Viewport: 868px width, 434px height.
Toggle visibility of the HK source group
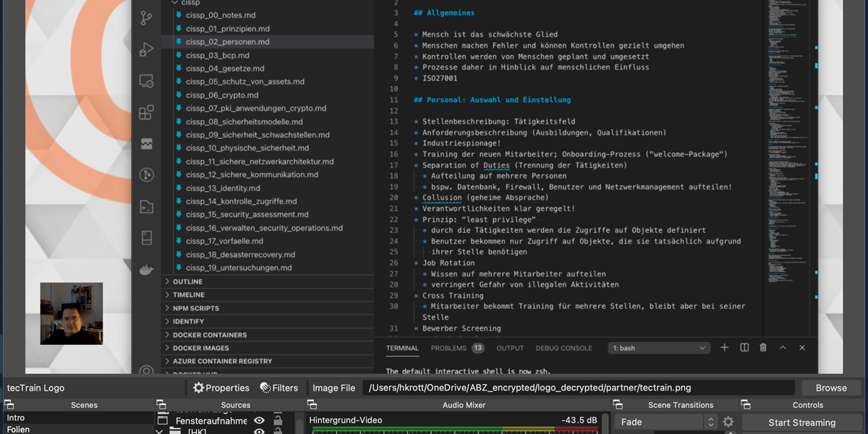coord(259,432)
